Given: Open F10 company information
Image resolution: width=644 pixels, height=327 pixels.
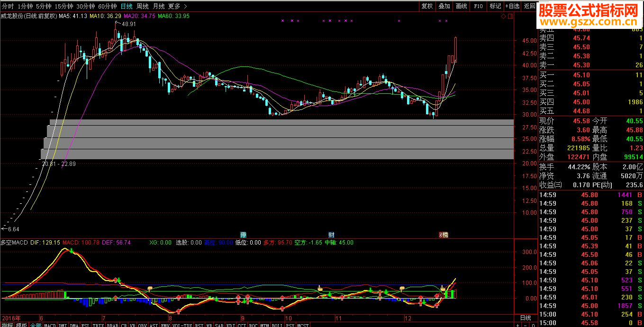Looking at the screenshot, I should point(478,6).
